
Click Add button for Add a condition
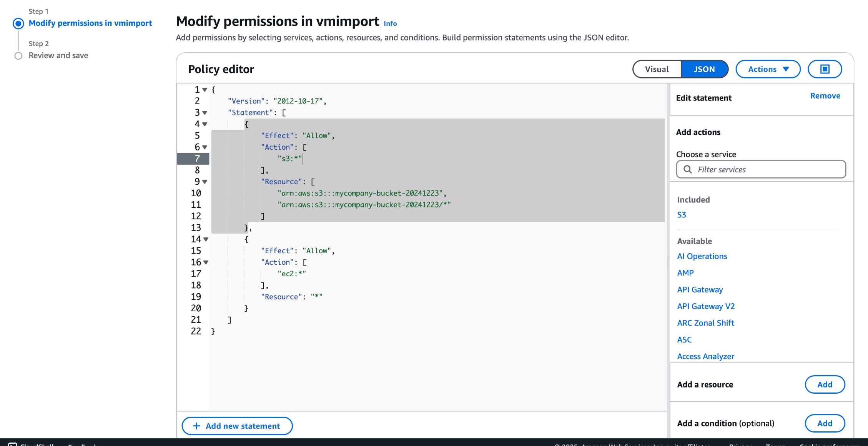[825, 423]
